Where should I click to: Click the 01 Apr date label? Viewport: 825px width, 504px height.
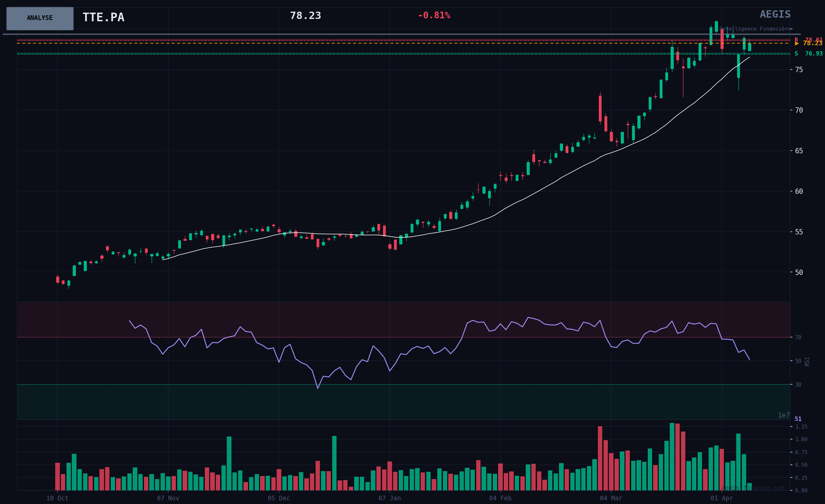click(722, 498)
